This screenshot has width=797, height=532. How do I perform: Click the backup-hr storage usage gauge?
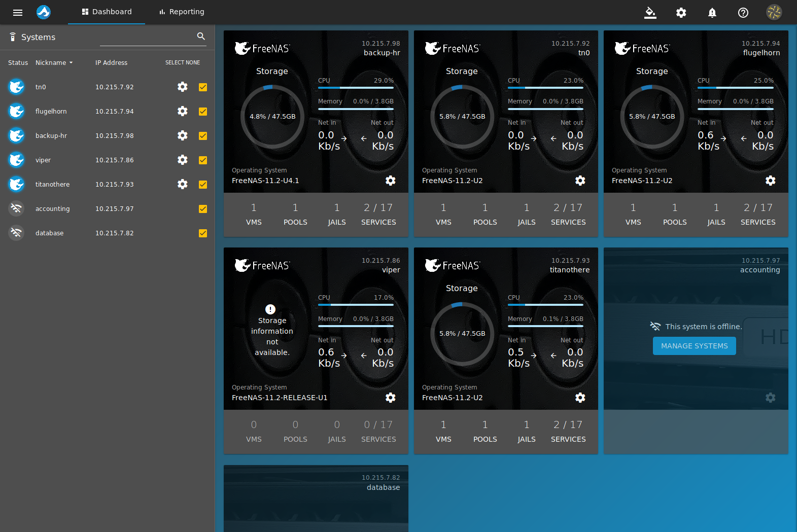pos(272,117)
